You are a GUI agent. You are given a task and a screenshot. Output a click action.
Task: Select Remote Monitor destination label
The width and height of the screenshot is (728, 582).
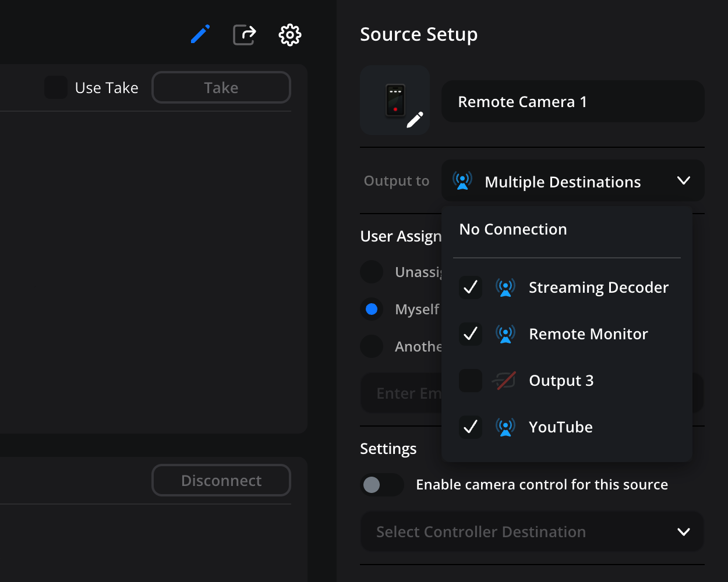588,334
